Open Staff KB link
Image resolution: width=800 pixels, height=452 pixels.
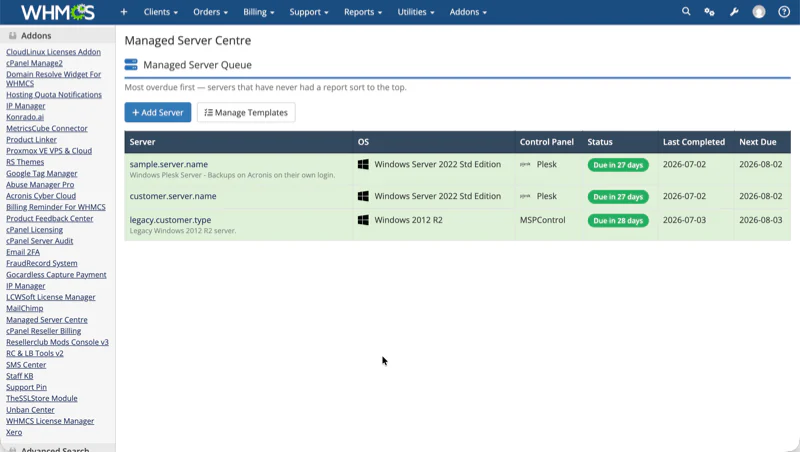click(19, 376)
